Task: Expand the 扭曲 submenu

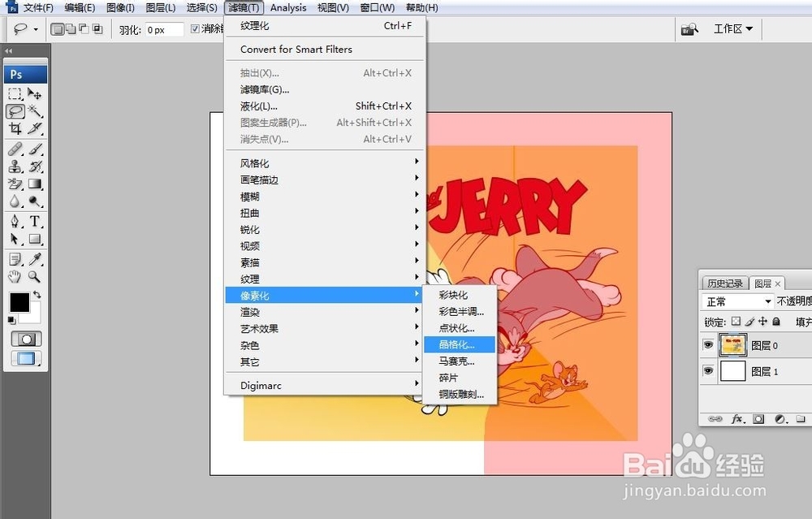Action: click(325, 213)
